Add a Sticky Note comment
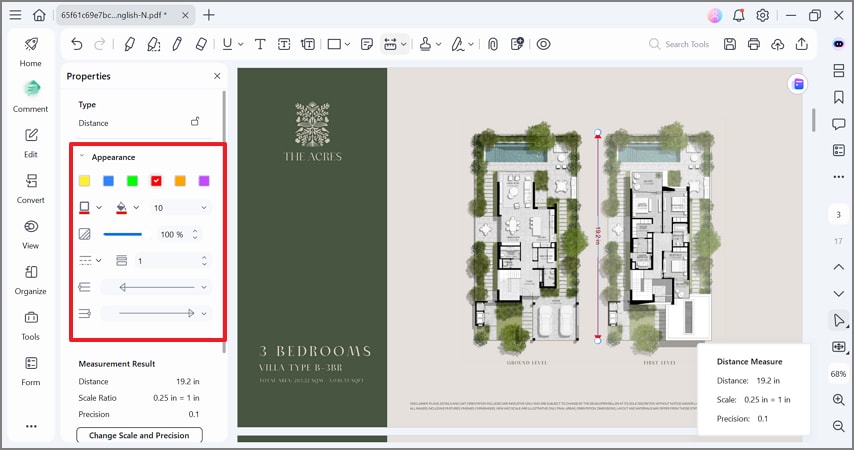The width and height of the screenshot is (854, 450). 367,44
